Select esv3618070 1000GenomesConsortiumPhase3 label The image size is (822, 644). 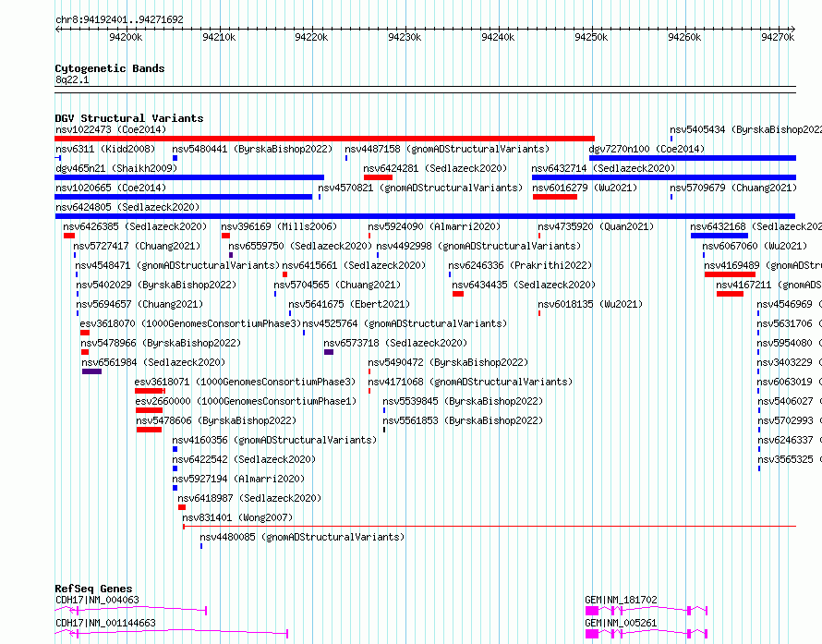point(191,323)
